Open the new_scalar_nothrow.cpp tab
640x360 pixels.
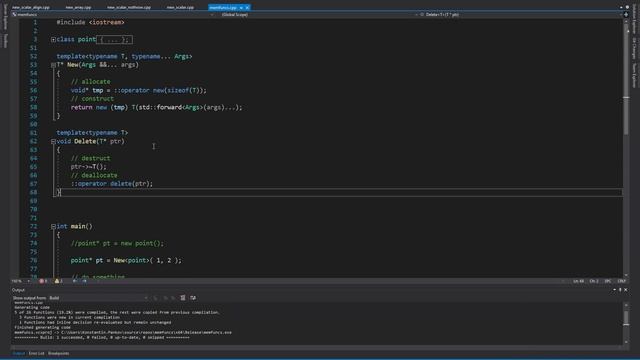pyautogui.click(x=129, y=7)
